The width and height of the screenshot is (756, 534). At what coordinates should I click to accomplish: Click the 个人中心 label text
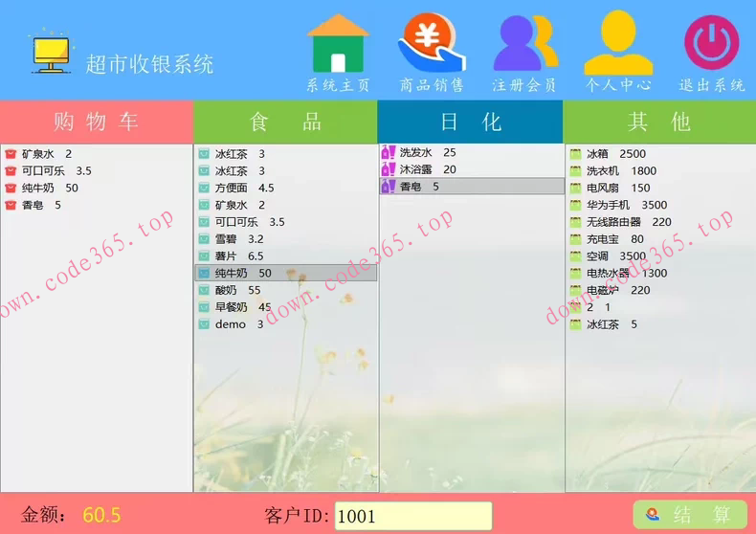coord(618,85)
